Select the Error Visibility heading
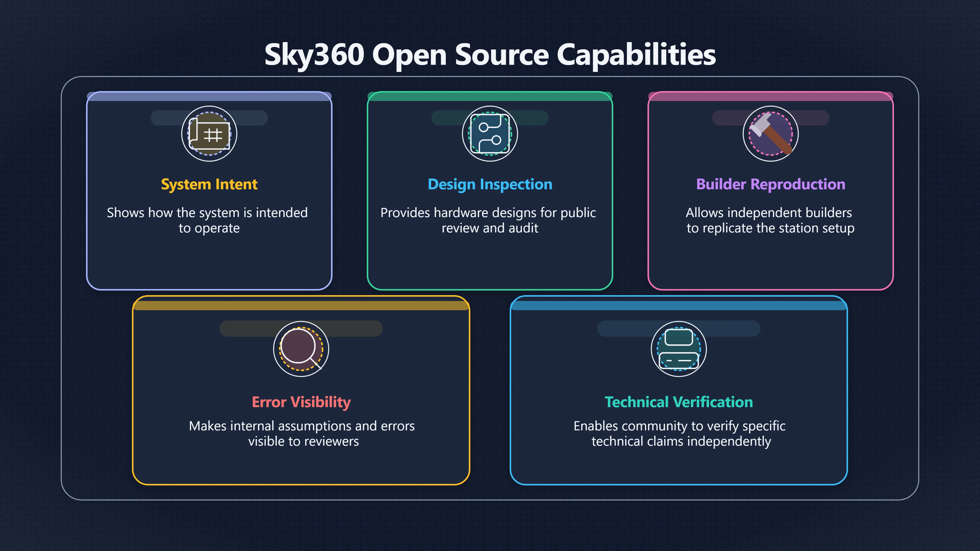Viewport: 980px width, 551px height. (x=301, y=402)
